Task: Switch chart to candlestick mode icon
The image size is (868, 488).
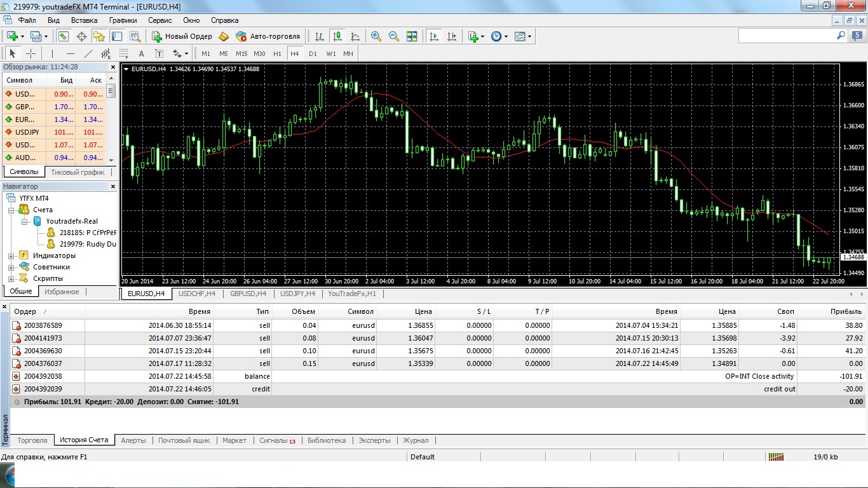Action: point(337,36)
